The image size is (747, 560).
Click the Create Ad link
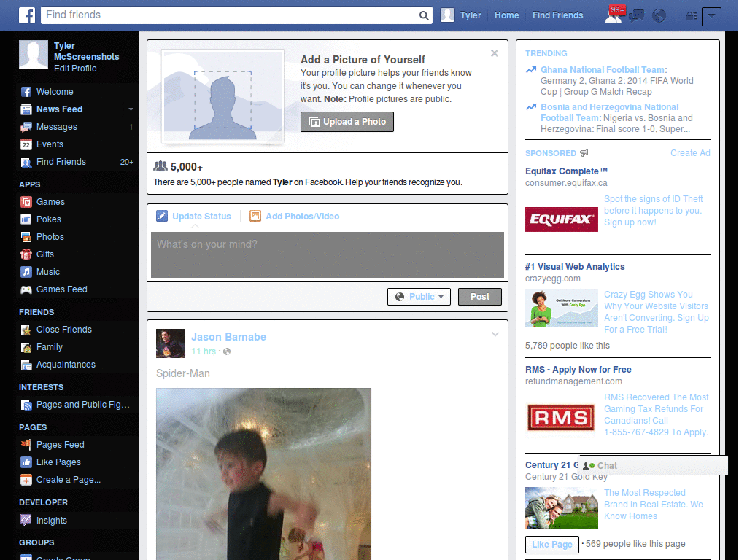pyautogui.click(x=690, y=153)
